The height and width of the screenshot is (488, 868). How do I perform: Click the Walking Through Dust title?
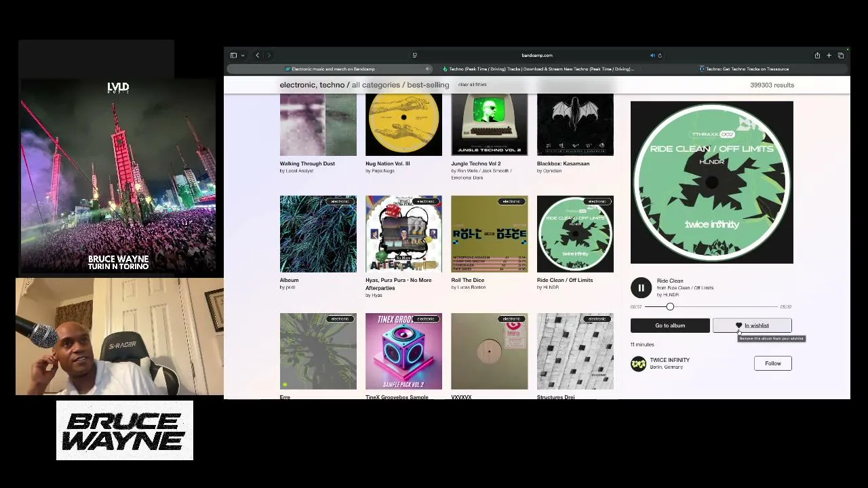tap(307, 163)
